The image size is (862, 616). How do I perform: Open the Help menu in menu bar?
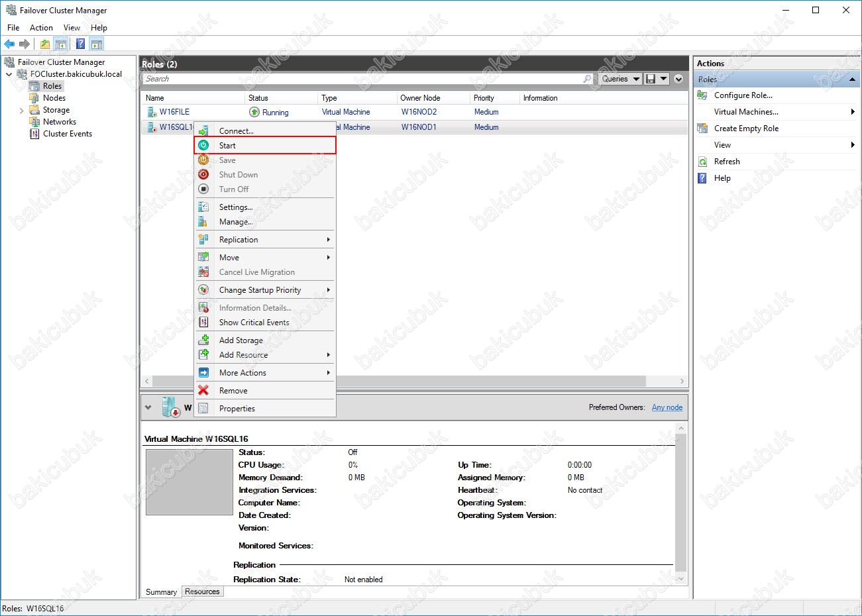pyautogui.click(x=99, y=28)
